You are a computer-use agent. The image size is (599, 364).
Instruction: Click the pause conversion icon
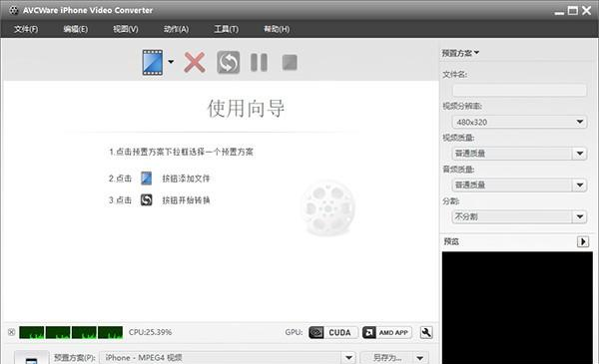(259, 63)
